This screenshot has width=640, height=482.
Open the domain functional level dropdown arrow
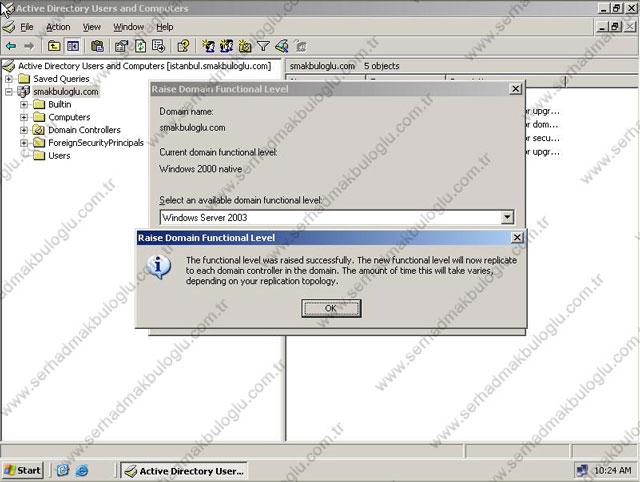coord(507,217)
